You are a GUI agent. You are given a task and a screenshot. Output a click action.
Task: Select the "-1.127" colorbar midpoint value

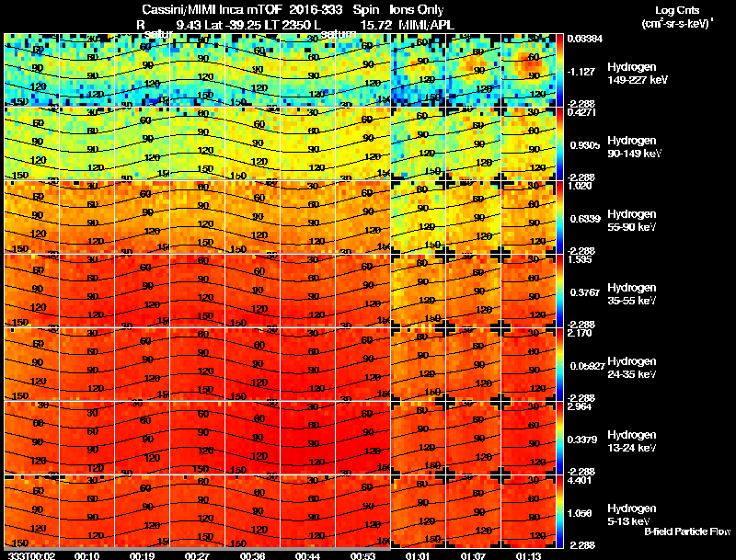coord(581,72)
